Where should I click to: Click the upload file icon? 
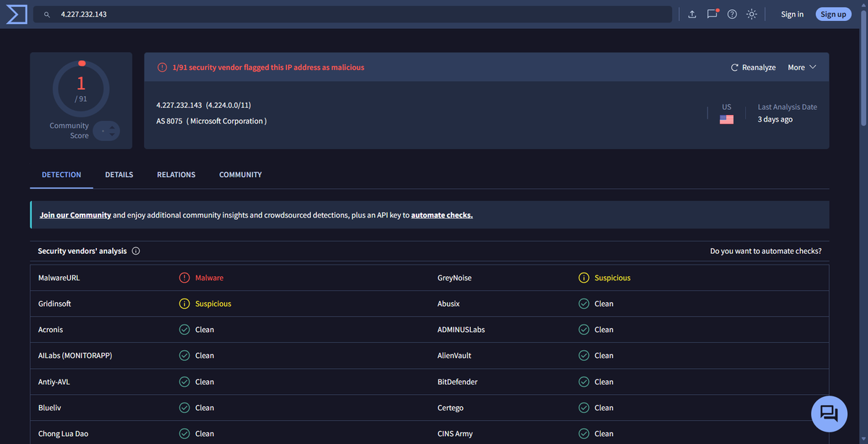(x=692, y=14)
